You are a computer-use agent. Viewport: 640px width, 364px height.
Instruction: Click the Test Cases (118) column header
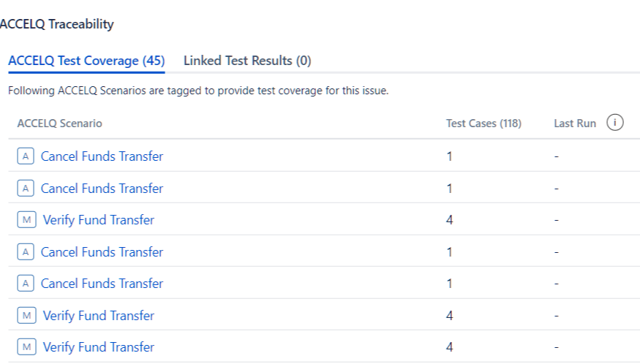483,124
